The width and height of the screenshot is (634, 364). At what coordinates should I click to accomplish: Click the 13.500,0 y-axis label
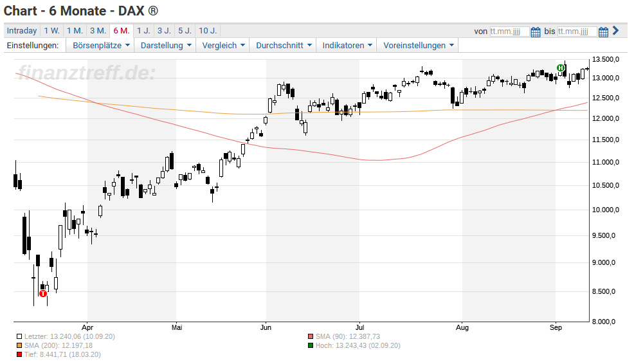605,59
